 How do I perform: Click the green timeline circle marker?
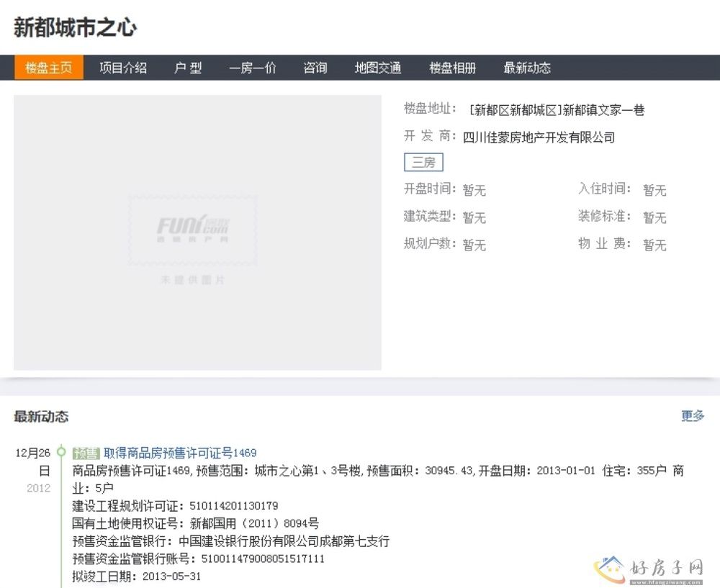(x=61, y=452)
